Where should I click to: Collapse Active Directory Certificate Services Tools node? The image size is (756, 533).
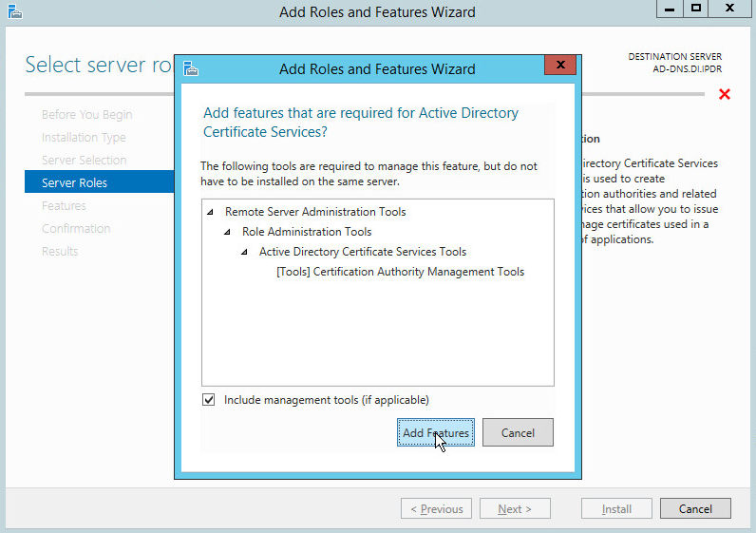point(245,252)
